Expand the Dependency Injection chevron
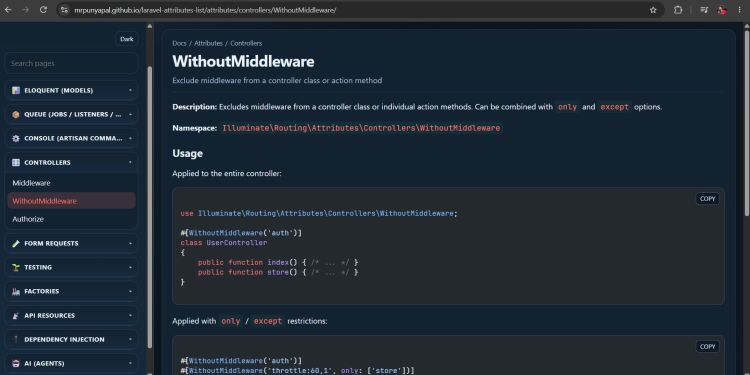 [x=130, y=340]
